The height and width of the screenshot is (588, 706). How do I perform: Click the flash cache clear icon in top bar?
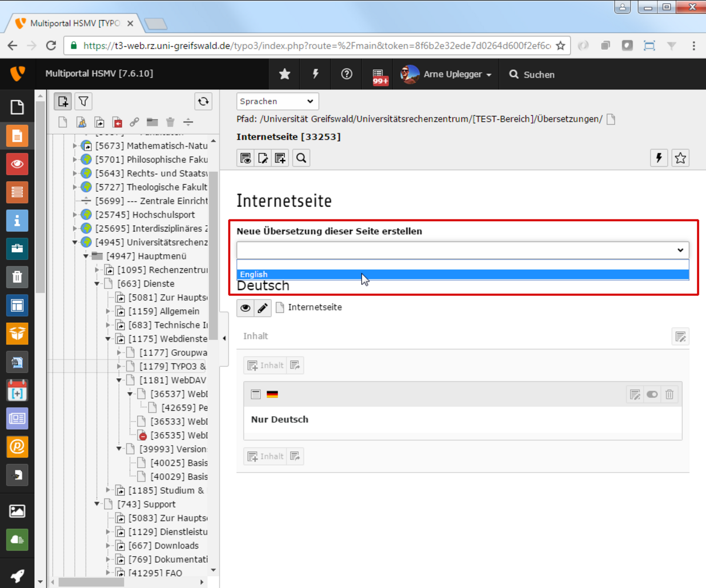tap(316, 75)
